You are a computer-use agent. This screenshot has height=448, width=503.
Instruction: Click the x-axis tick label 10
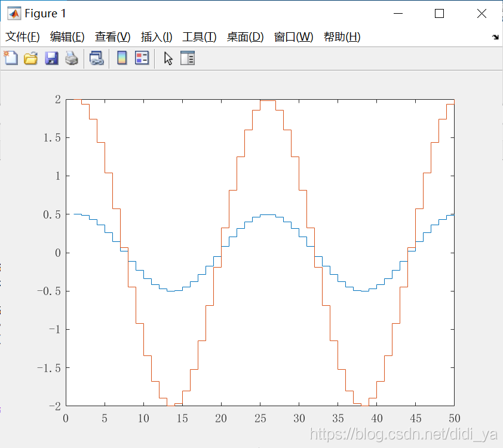click(x=143, y=418)
